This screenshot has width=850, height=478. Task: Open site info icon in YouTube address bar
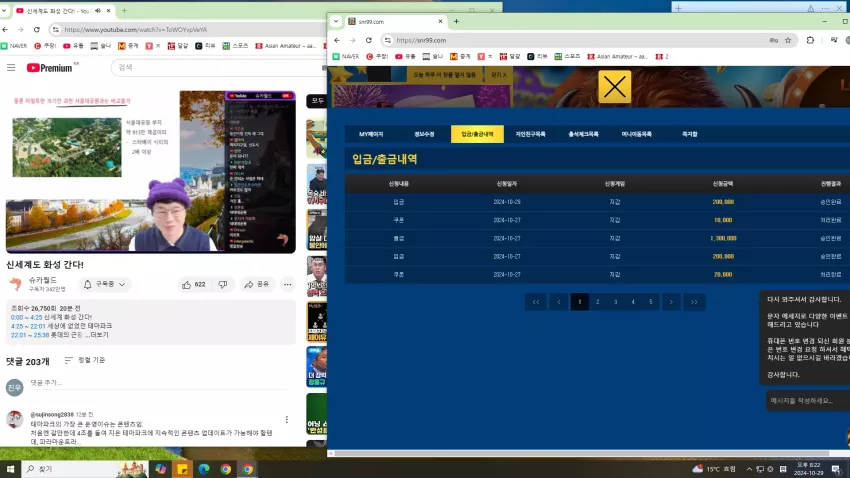[56, 30]
